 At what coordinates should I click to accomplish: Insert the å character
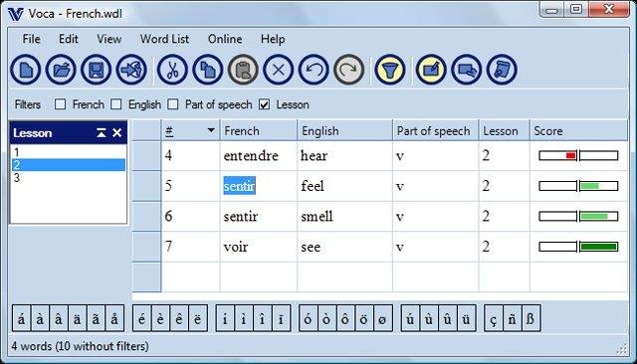pos(114,318)
